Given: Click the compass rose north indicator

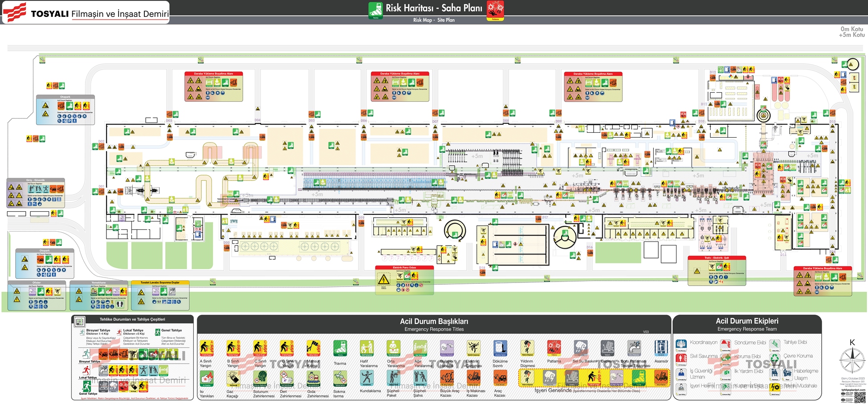Looking at the screenshot, I should pyautogui.click(x=852, y=360).
